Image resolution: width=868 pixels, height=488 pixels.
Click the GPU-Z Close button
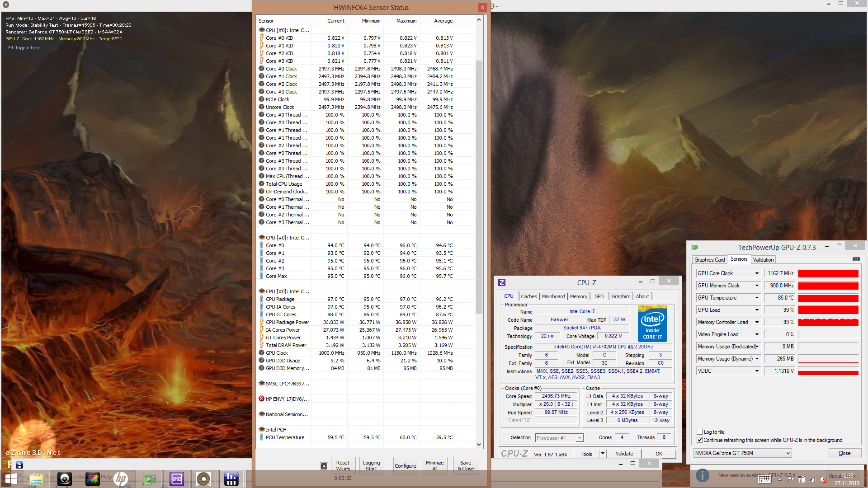tap(844, 453)
